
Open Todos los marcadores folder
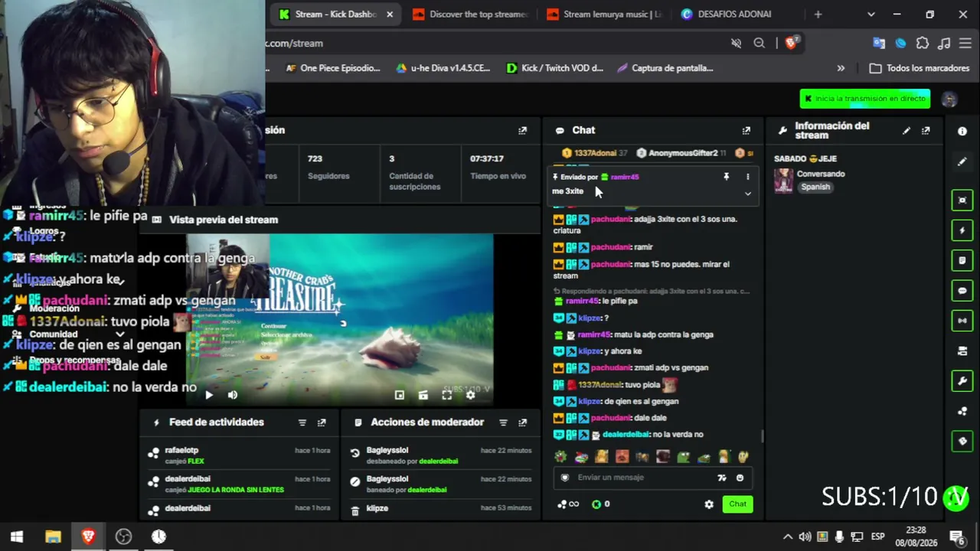920,68
